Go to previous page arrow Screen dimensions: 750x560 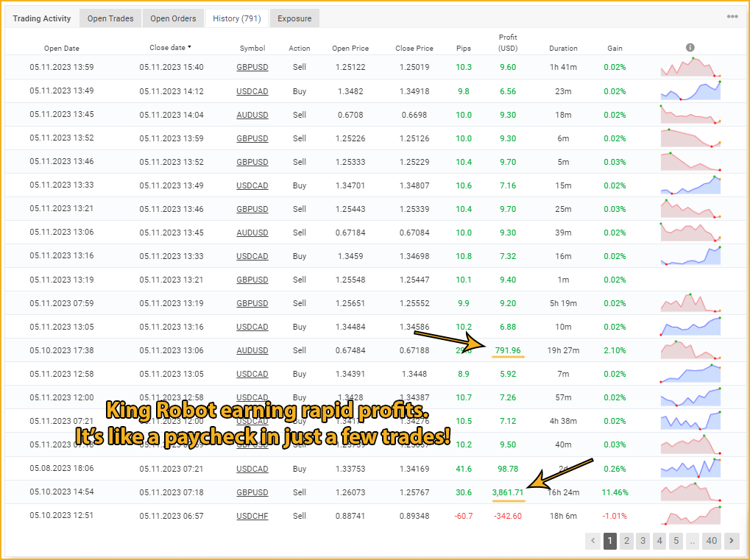(x=593, y=541)
